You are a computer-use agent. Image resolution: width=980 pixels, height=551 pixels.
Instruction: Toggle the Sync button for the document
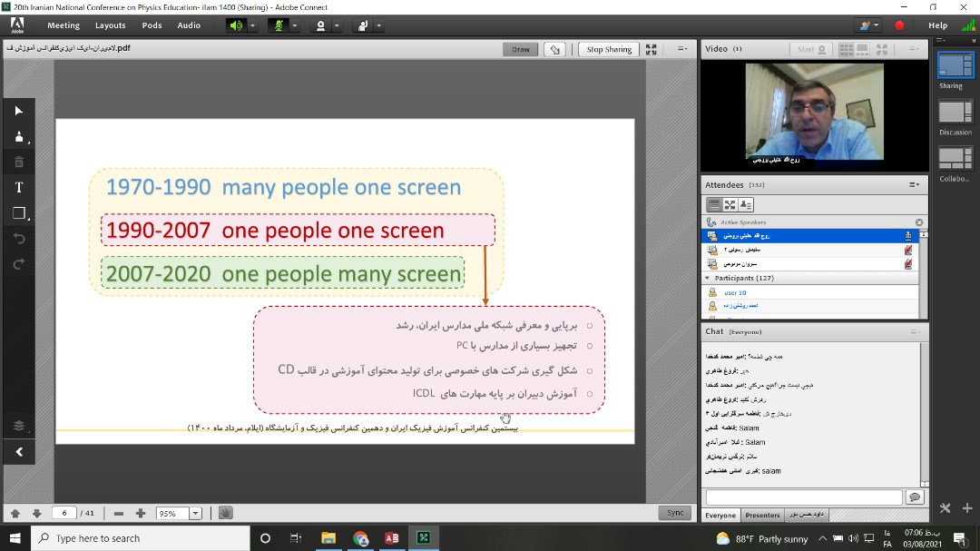675,513
